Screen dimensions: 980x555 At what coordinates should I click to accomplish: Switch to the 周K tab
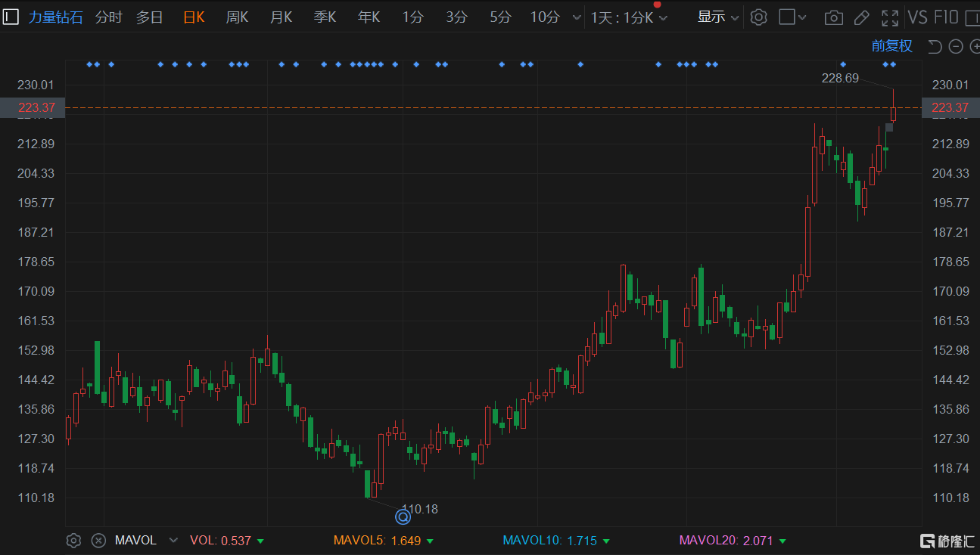[237, 17]
